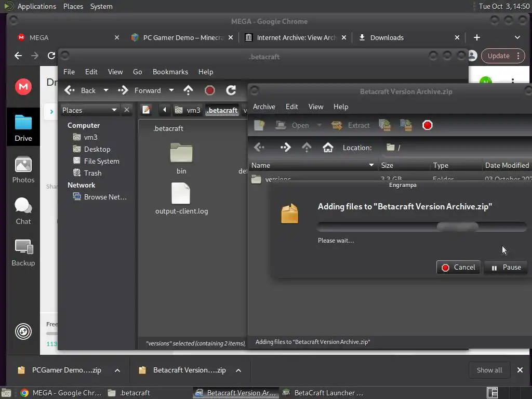Select the bin folder icon
This screenshot has height=399, width=532.
coord(181,153)
